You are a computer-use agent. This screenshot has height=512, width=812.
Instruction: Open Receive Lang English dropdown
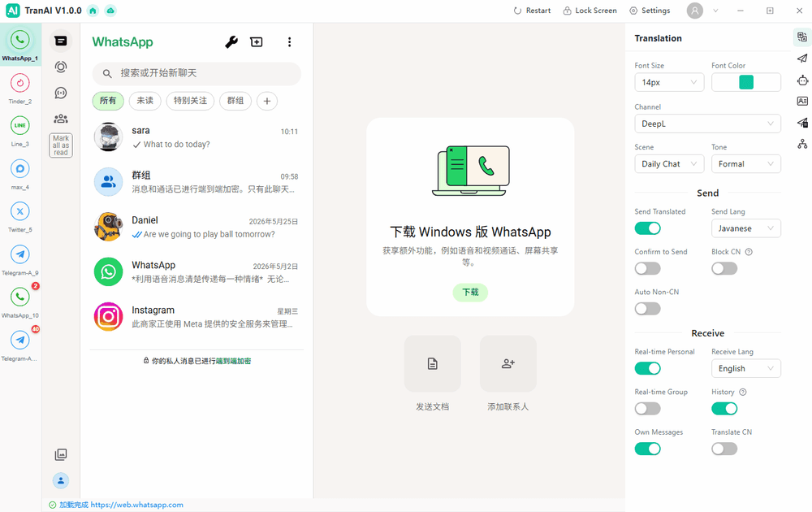[745, 368]
